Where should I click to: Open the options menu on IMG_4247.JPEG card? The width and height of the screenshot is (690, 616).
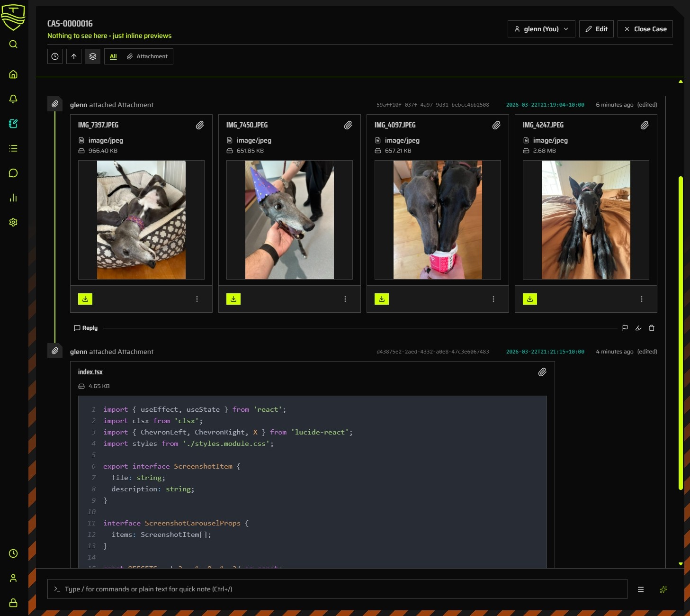pos(642,299)
